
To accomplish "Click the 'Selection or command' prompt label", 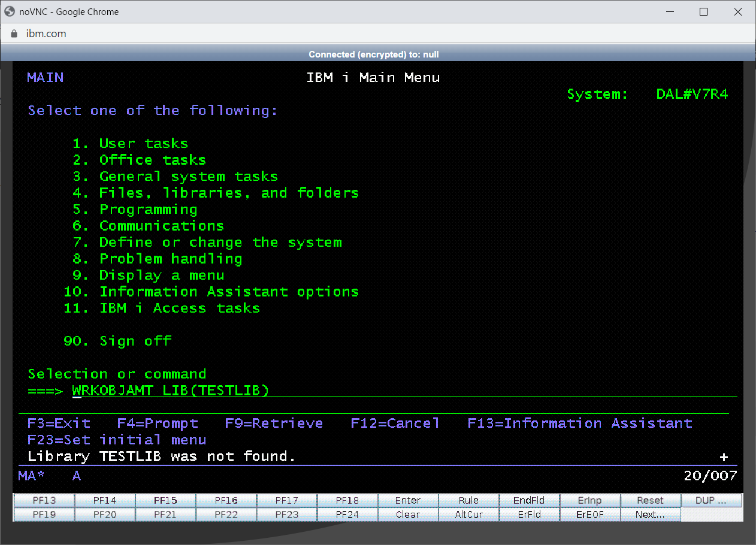I will (117, 374).
